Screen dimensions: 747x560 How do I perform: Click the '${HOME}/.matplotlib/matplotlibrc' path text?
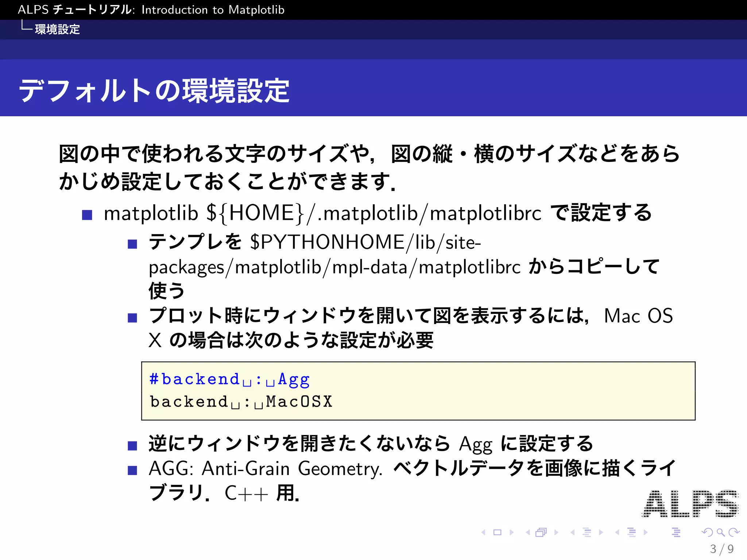point(374,213)
